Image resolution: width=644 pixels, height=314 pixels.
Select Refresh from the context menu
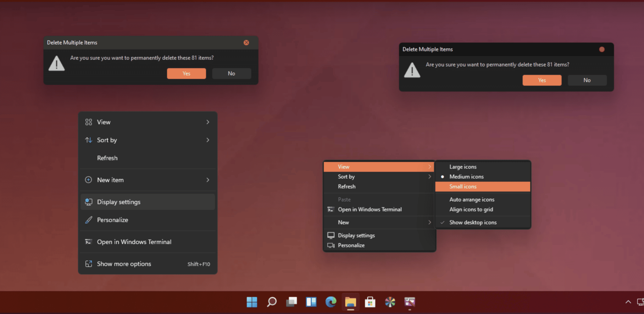(107, 158)
